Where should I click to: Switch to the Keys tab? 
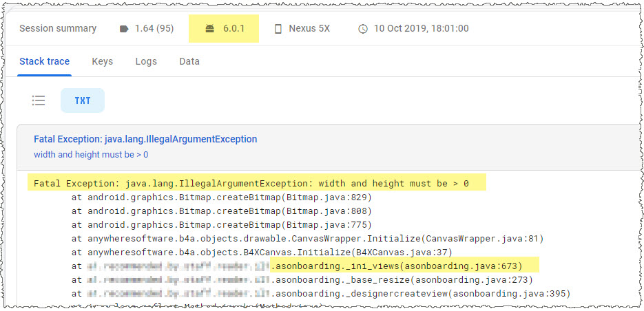tap(102, 61)
